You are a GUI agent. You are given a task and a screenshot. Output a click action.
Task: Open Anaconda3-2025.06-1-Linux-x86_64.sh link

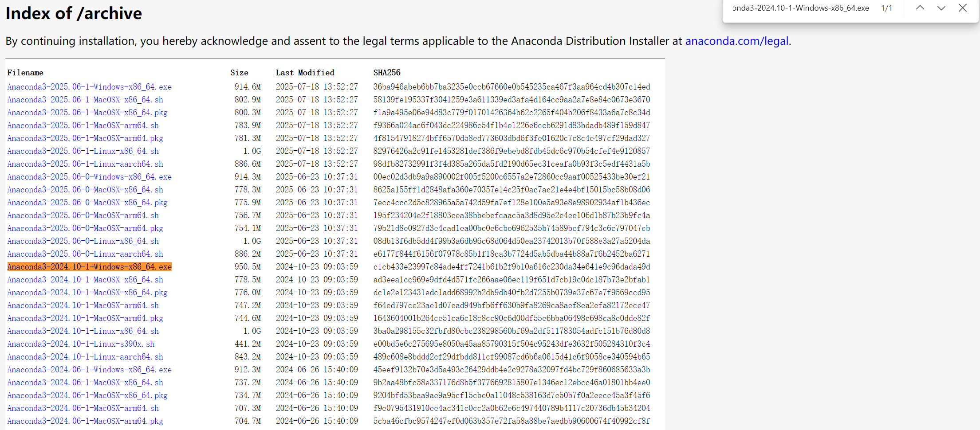click(83, 151)
